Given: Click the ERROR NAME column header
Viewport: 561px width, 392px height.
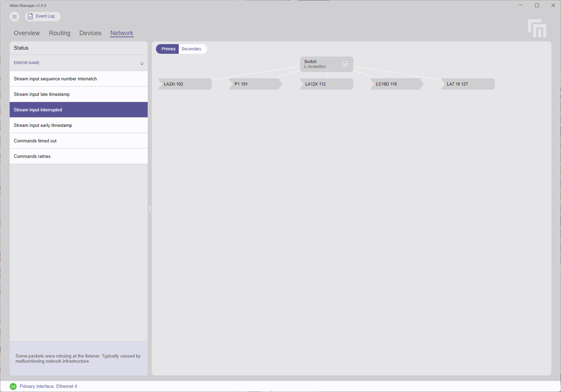Looking at the screenshot, I should [x=79, y=63].
